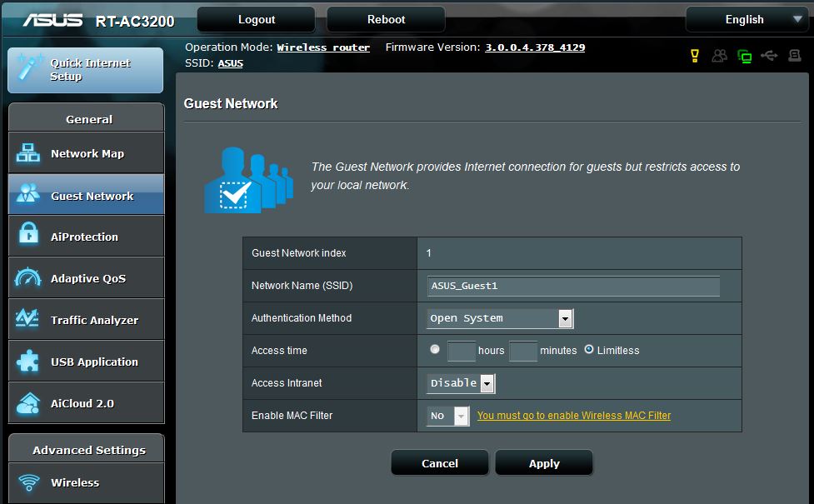The height and width of the screenshot is (504, 814).
Task: Click the blue Guest Network illustration
Action: click(x=249, y=180)
